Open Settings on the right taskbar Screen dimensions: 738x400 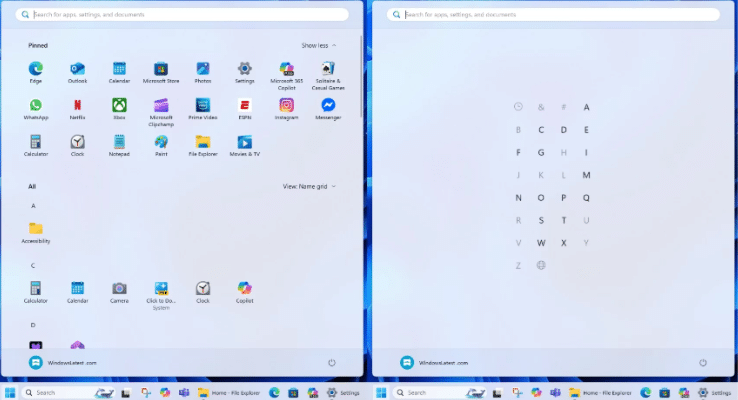click(714, 392)
